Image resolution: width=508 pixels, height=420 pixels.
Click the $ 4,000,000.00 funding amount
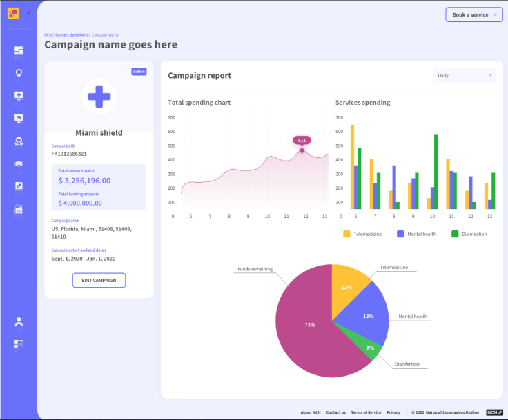pyautogui.click(x=80, y=203)
